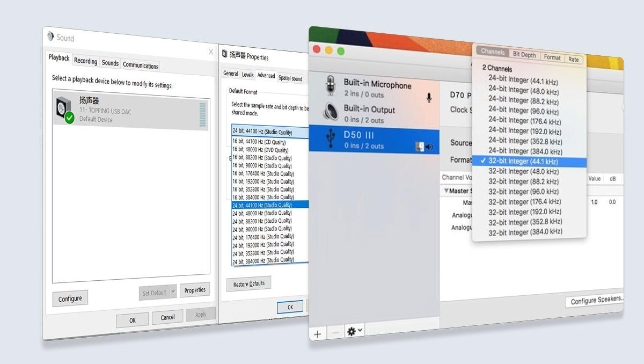Screen dimensions: 644x364
Task: Open the Spatial sound tab
Action: click(290, 78)
